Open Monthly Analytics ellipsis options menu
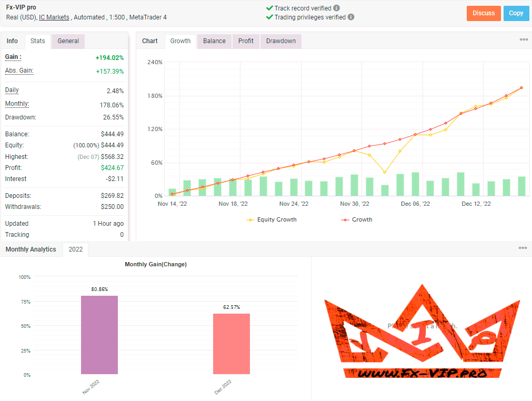Screen dimensions: 532x401 tap(523, 248)
